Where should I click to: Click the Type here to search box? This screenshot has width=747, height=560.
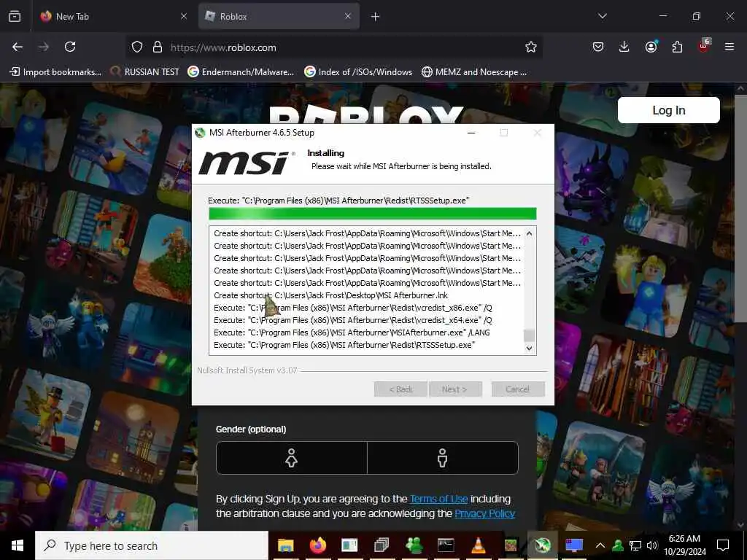click(152, 545)
